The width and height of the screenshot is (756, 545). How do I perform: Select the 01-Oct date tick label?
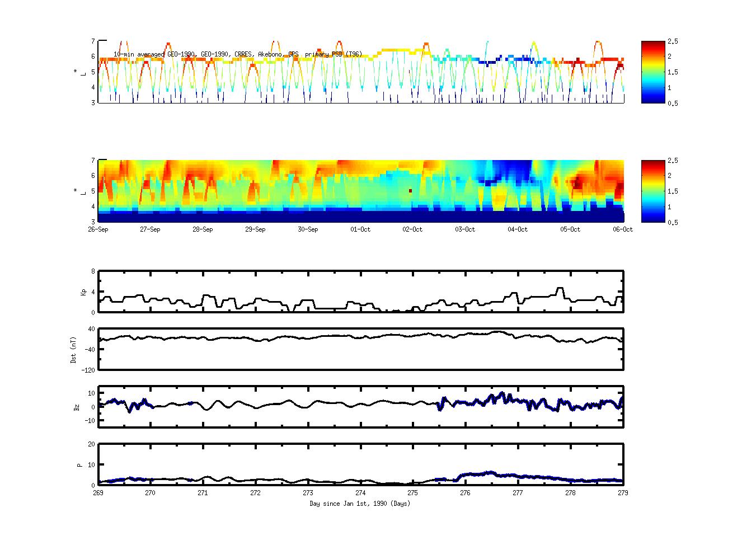click(x=360, y=229)
